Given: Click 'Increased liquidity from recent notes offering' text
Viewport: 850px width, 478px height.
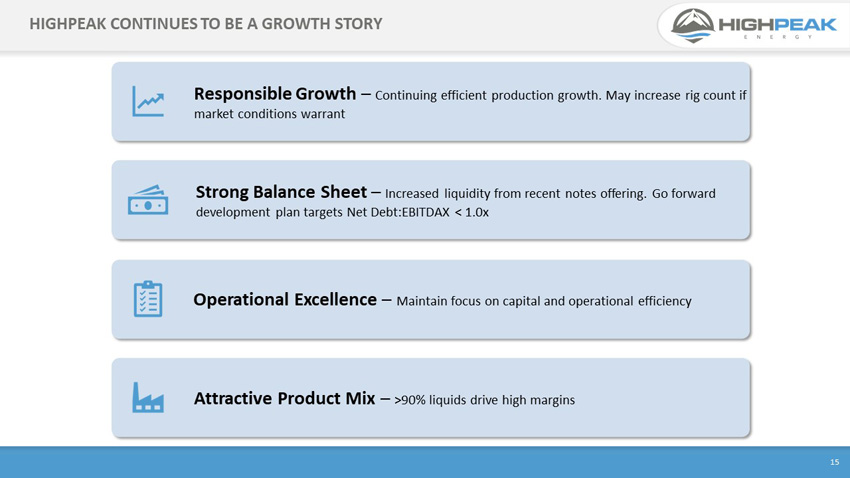Looking at the screenshot, I should pyautogui.click(x=516, y=193).
